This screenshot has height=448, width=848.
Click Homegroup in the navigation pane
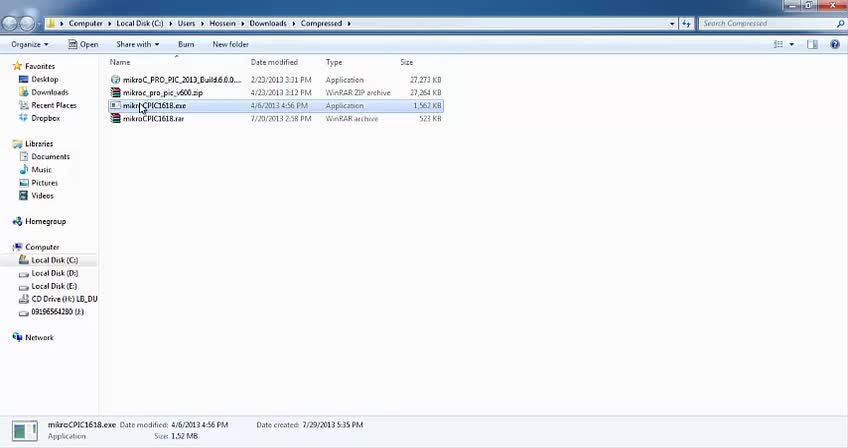[x=45, y=221]
